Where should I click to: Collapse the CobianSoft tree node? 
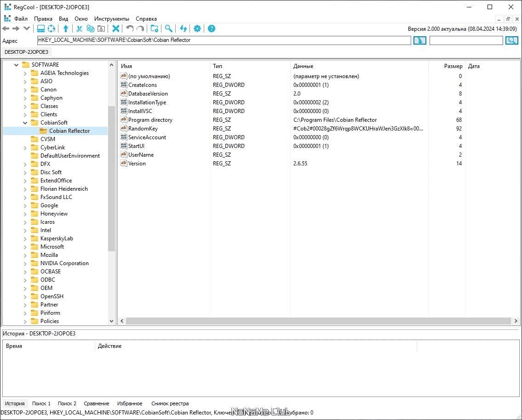tap(25, 123)
